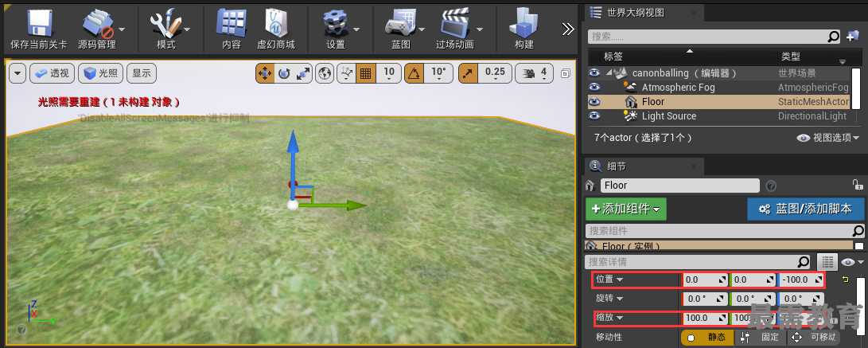The image size is (868, 348).
Task: Open scale snap 0.25 dropdown
Action: (495, 73)
